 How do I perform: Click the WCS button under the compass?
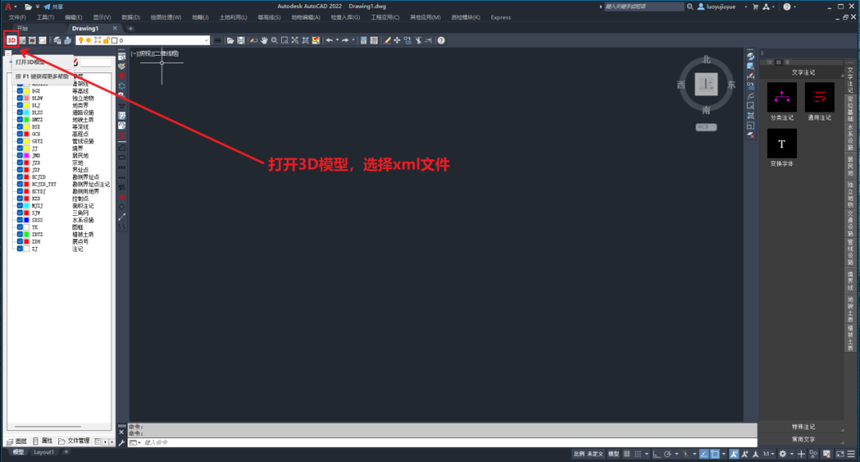[x=706, y=127]
